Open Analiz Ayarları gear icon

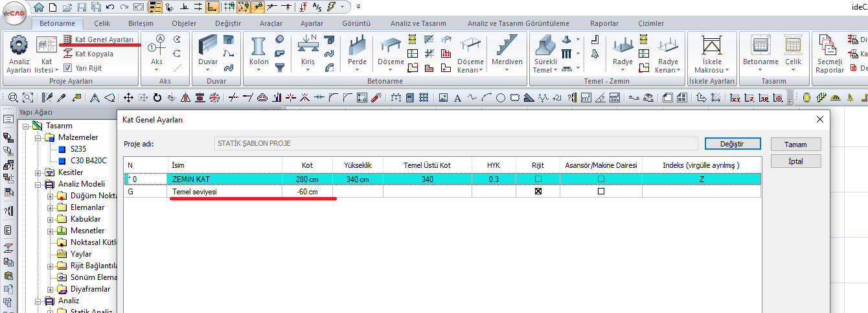click(19, 46)
